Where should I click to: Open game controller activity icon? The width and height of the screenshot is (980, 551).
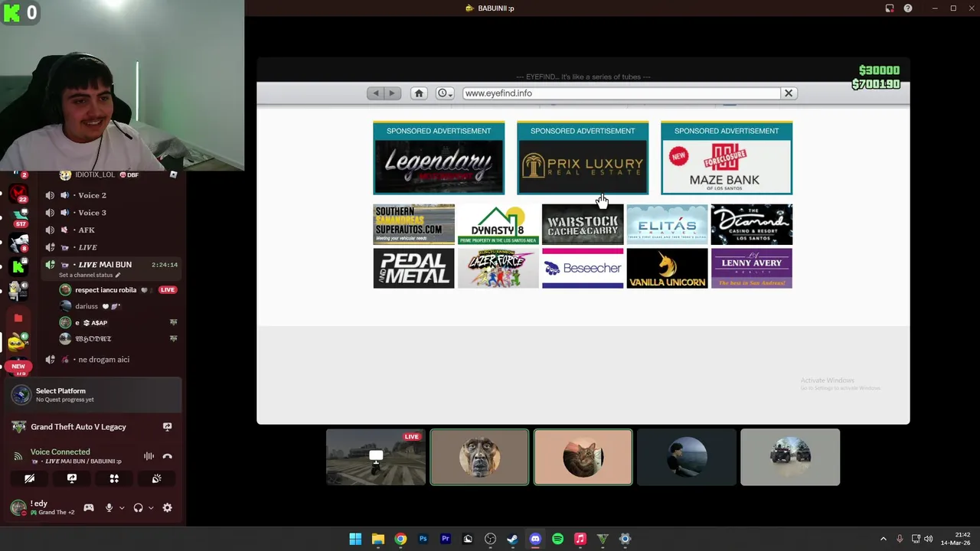pos(89,507)
